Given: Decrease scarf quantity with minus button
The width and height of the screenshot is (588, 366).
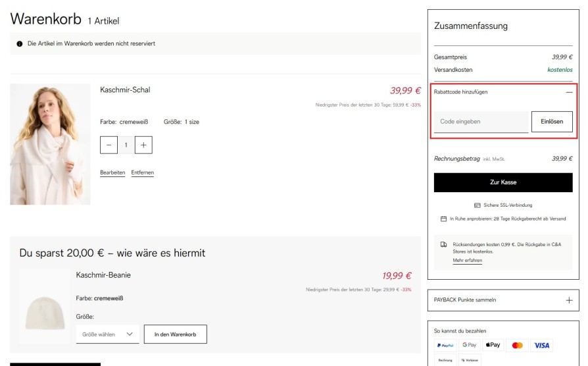Looking at the screenshot, I should point(109,145).
